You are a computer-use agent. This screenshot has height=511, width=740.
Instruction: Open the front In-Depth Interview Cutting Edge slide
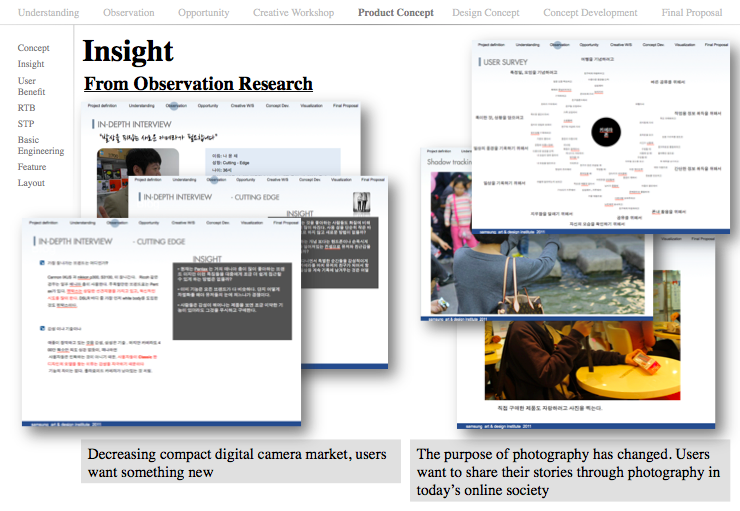click(161, 322)
